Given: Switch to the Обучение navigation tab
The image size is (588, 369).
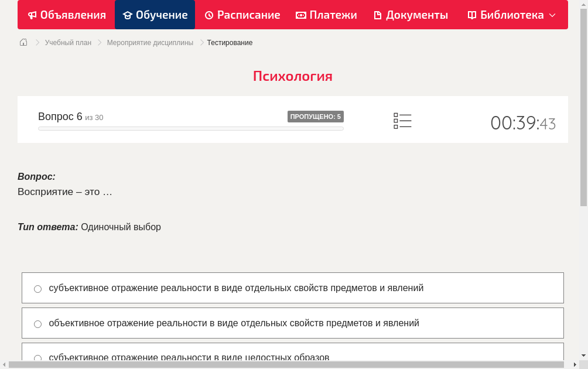Looking at the screenshot, I should point(155,15).
